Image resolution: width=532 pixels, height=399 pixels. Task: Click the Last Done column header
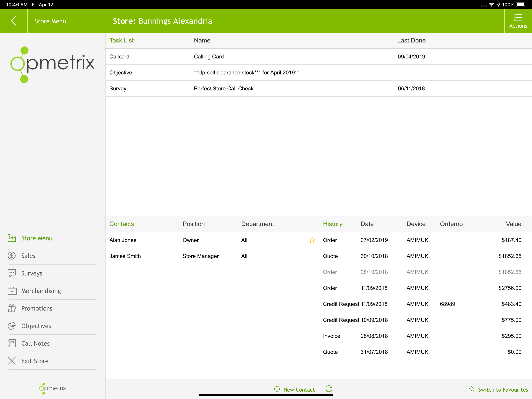411,40
